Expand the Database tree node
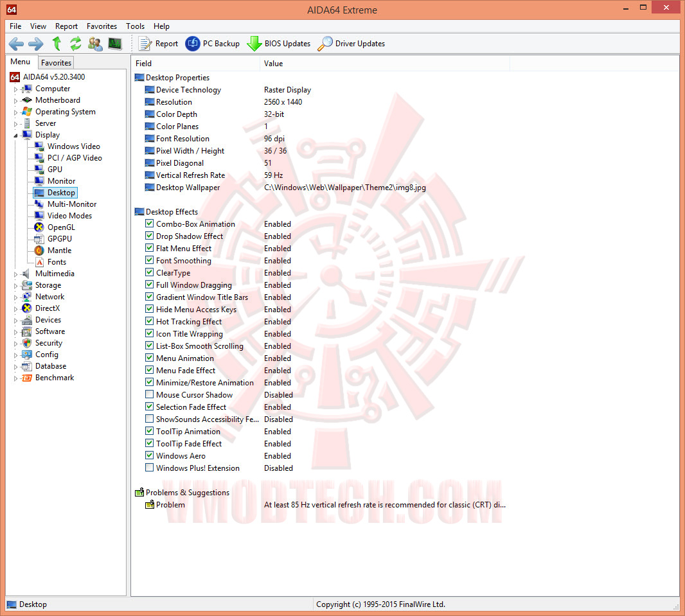685x616 pixels. [x=15, y=367]
